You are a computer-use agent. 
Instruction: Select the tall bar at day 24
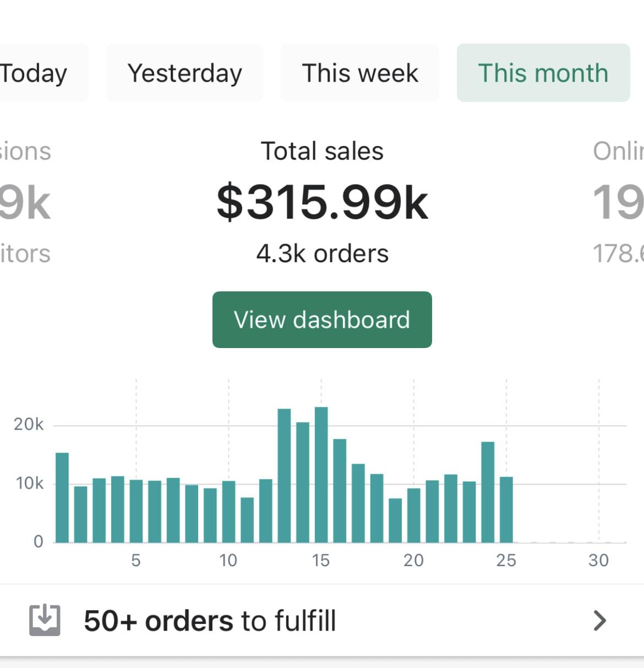pyautogui.click(x=488, y=492)
